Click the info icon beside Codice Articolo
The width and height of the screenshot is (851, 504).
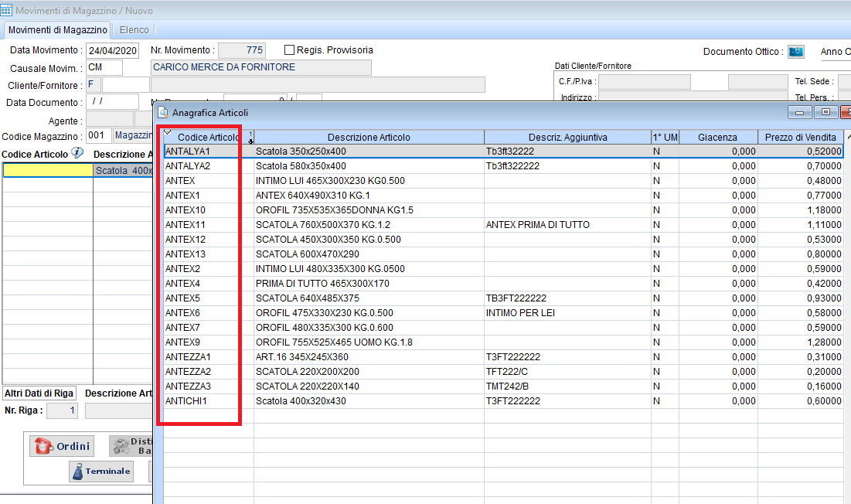pyautogui.click(x=77, y=153)
